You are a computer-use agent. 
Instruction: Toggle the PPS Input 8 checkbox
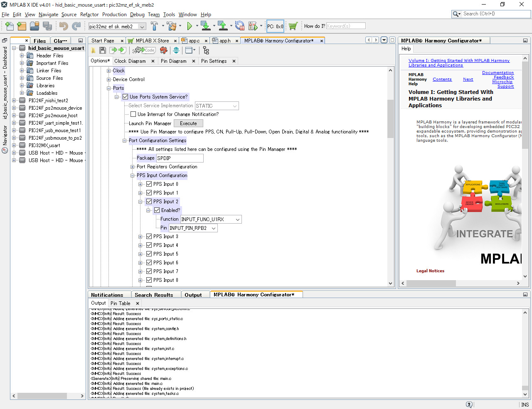pyautogui.click(x=149, y=280)
